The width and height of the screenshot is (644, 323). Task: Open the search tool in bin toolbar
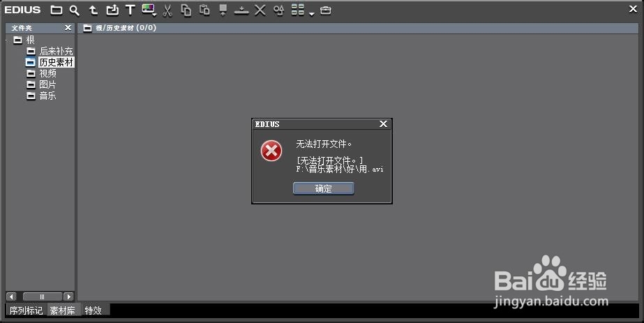pos(75,10)
